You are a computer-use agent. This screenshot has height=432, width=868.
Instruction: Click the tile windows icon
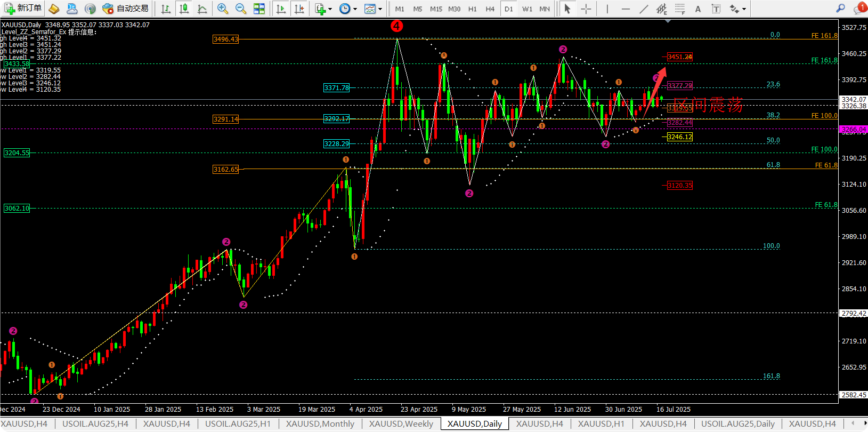pyautogui.click(x=259, y=9)
